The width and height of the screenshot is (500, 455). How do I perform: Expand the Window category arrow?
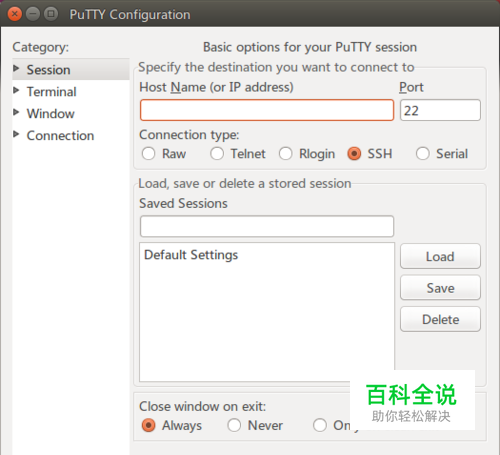(x=16, y=112)
